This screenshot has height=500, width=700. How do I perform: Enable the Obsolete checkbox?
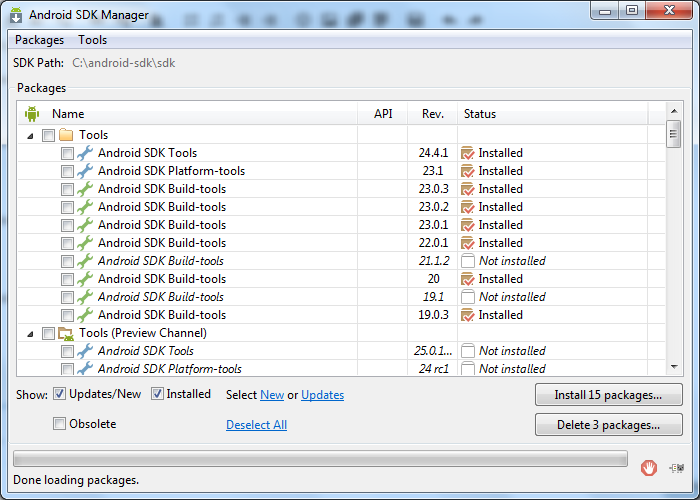click(x=59, y=424)
